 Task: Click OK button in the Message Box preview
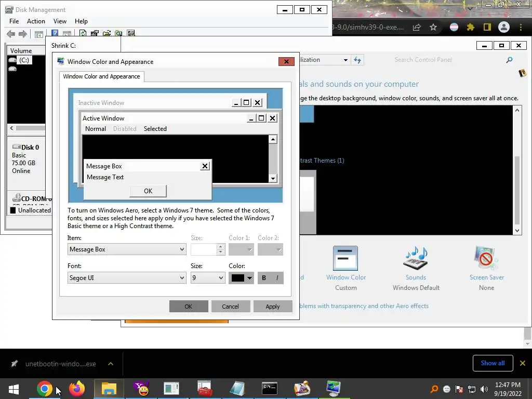click(148, 191)
